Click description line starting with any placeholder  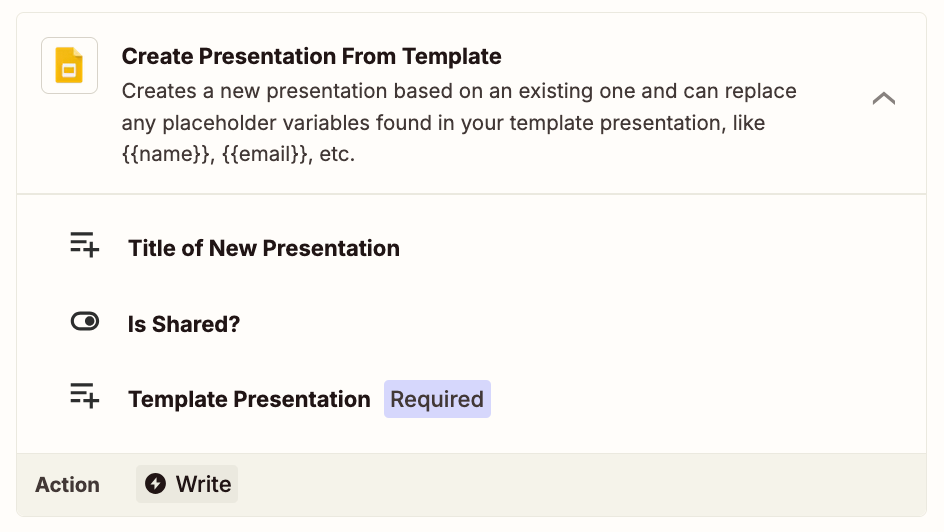click(x=443, y=123)
